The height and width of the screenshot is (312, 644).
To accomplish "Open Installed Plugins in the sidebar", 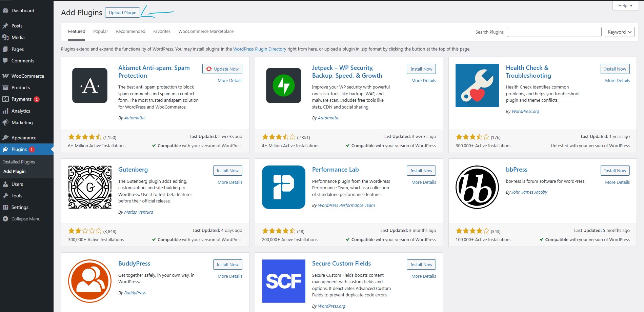I will 19,162.
